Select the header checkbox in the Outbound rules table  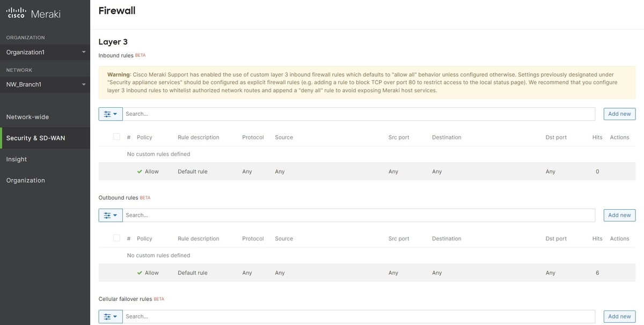tap(116, 238)
